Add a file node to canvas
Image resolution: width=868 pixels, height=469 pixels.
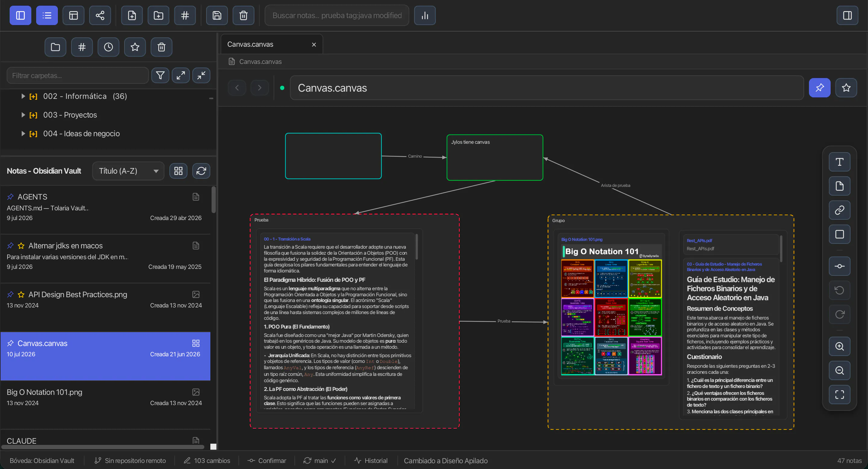840,186
